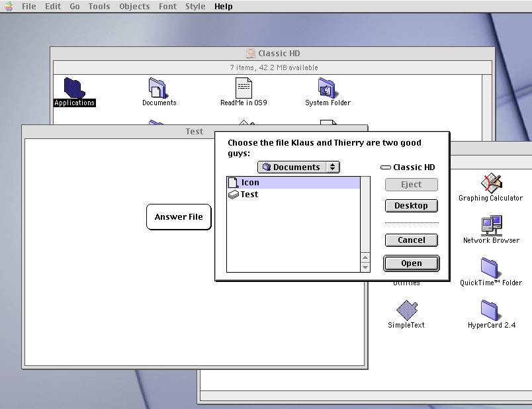Click the ReadMe in OS9 document icon
Image resolution: width=532 pixels, height=409 pixels.
pos(244,87)
